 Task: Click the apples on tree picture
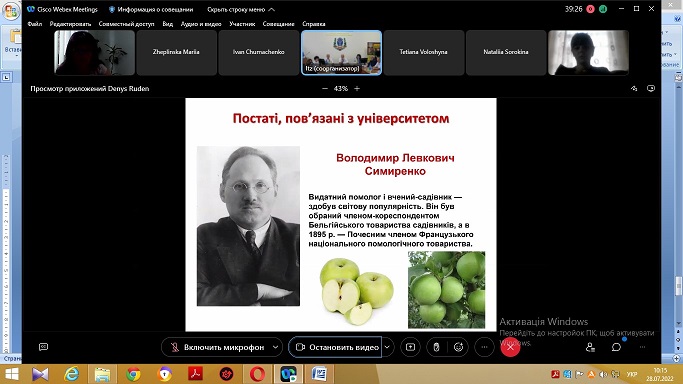coord(446,290)
